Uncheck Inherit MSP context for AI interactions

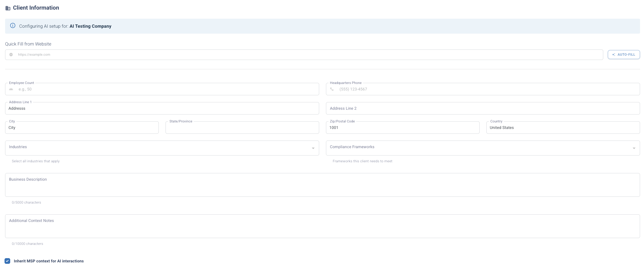tap(7, 261)
